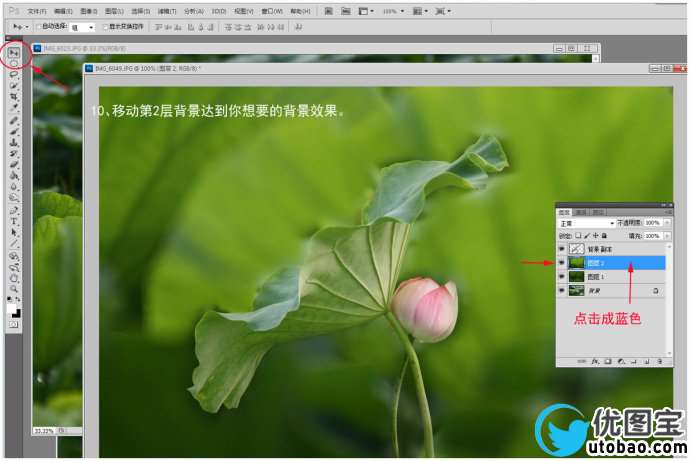
Task: Select the Lasso tool
Action: pyautogui.click(x=14, y=74)
